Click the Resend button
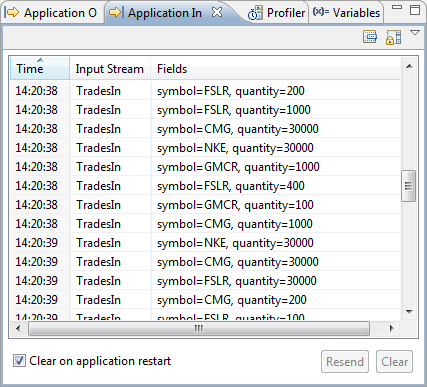This screenshot has height=387, width=427. [x=345, y=362]
